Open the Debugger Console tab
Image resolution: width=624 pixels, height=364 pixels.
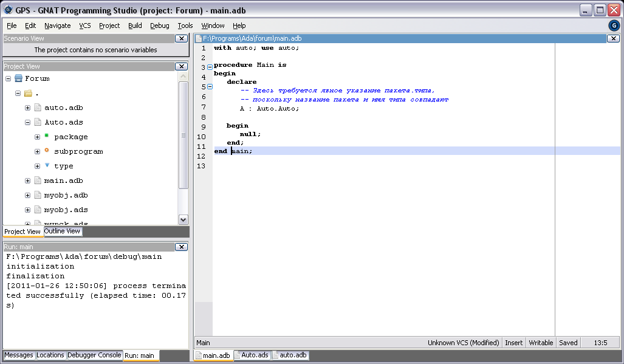[x=94, y=355]
